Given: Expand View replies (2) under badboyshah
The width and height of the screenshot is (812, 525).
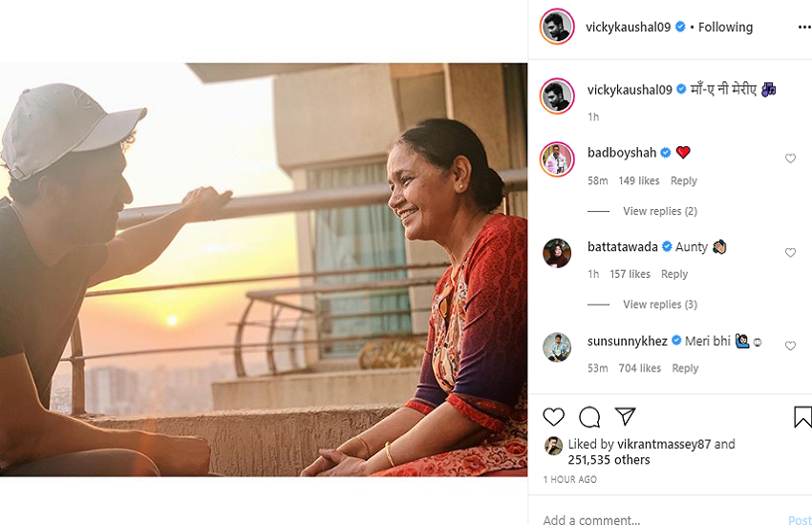Looking at the screenshot, I should click(659, 211).
